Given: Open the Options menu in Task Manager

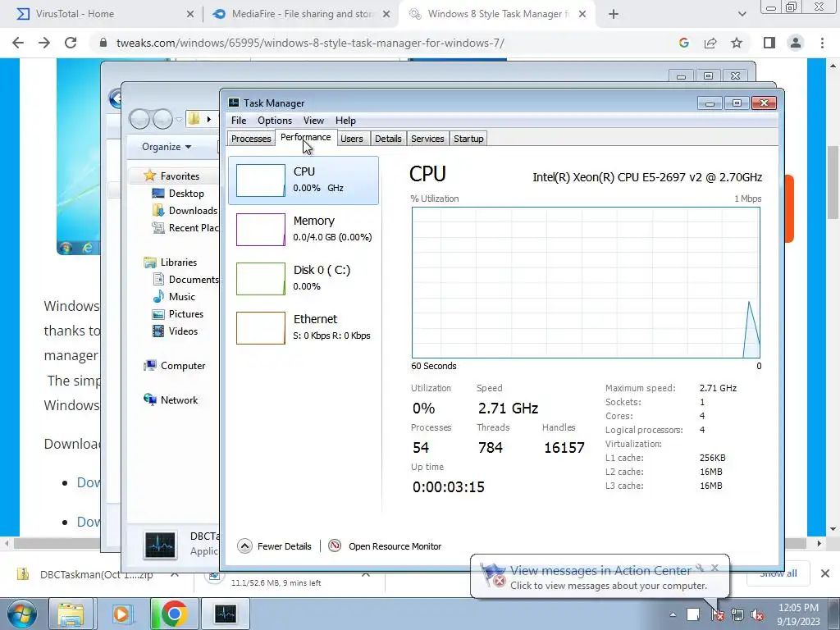Looking at the screenshot, I should tap(275, 121).
